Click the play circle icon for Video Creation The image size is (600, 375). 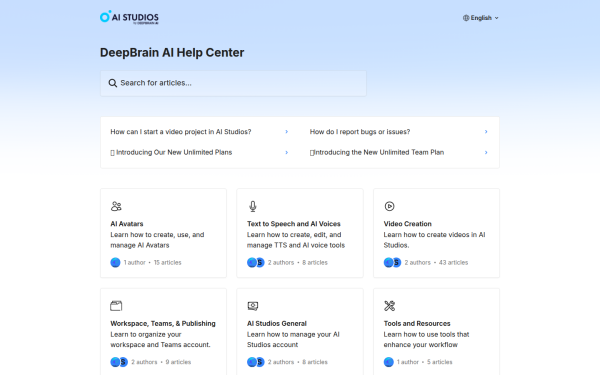pos(389,206)
